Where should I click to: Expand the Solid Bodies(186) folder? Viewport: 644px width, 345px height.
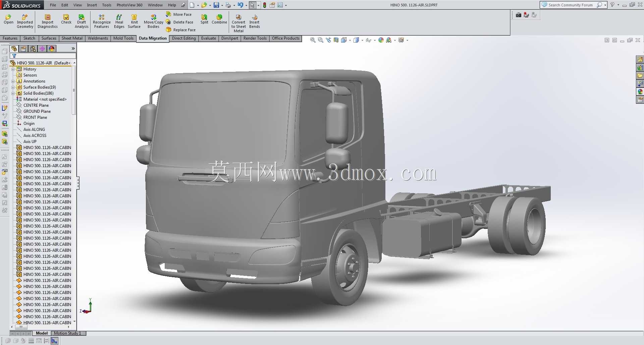point(13,93)
